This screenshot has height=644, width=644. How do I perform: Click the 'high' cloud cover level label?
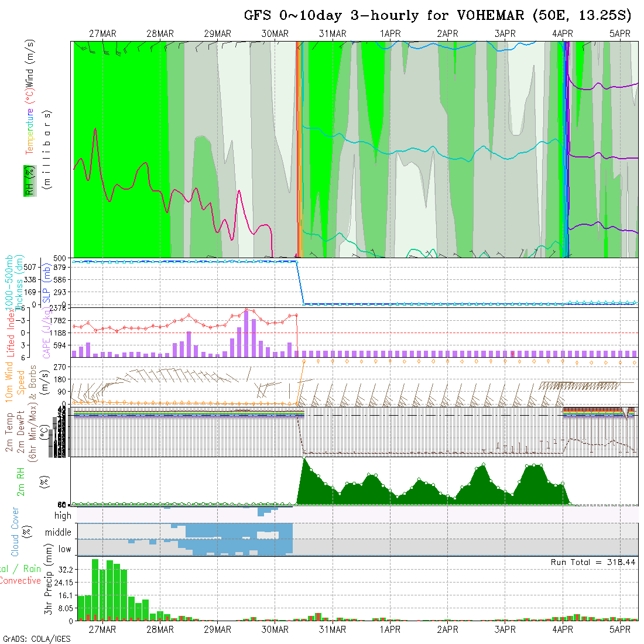[63, 516]
